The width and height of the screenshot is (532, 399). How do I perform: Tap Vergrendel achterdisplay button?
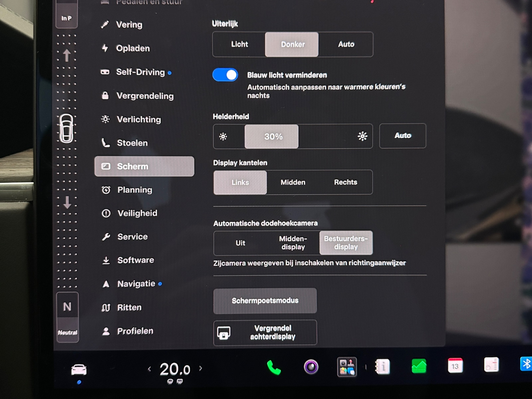point(265,332)
